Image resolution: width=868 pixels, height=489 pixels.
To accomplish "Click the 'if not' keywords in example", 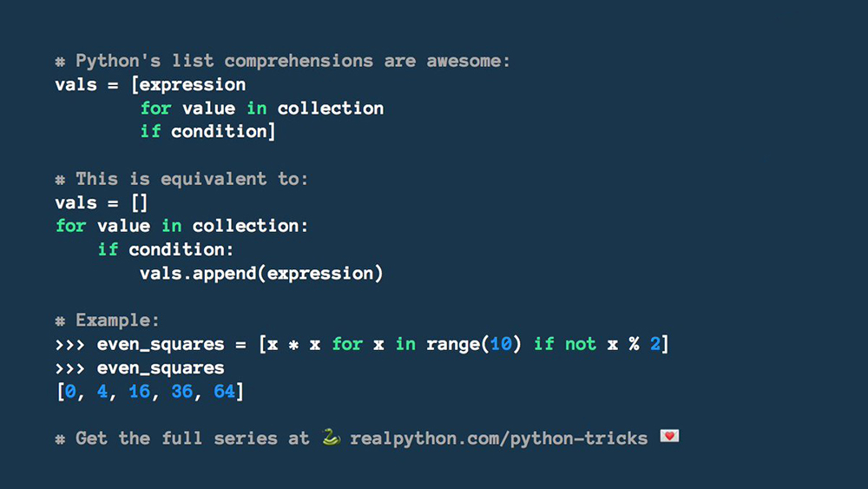I will click(x=565, y=344).
